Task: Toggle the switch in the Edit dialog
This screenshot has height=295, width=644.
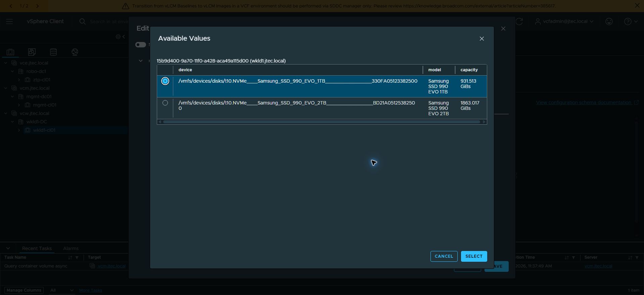Action: [x=141, y=45]
